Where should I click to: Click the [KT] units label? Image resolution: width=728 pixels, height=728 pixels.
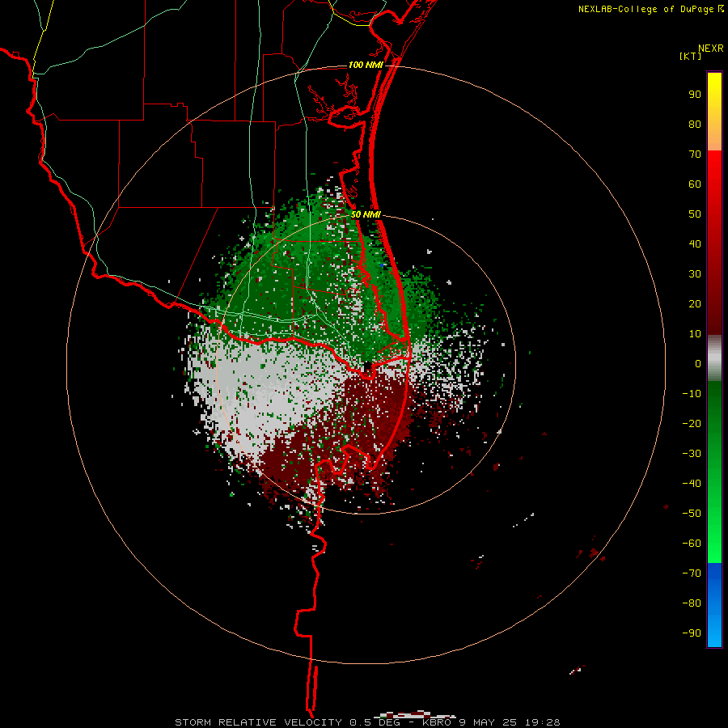(690, 56)
